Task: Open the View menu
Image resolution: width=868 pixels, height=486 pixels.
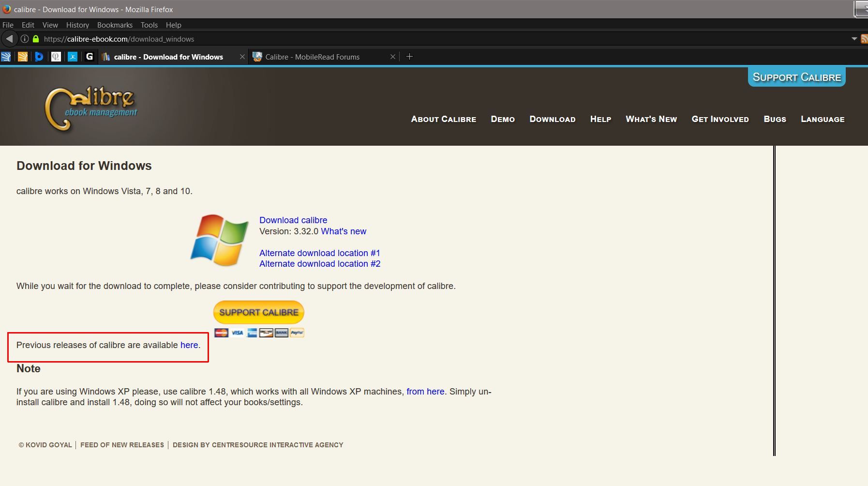Action: coord(50,25)
